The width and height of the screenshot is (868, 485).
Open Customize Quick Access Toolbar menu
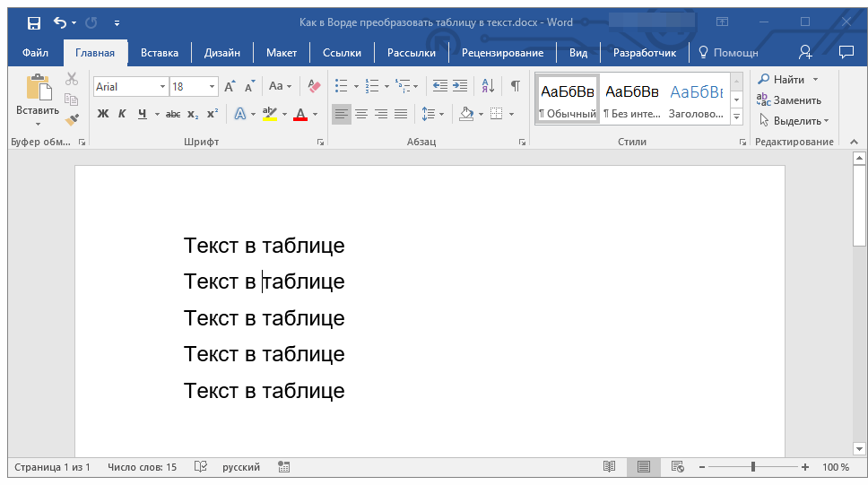[x=117, y=23]
